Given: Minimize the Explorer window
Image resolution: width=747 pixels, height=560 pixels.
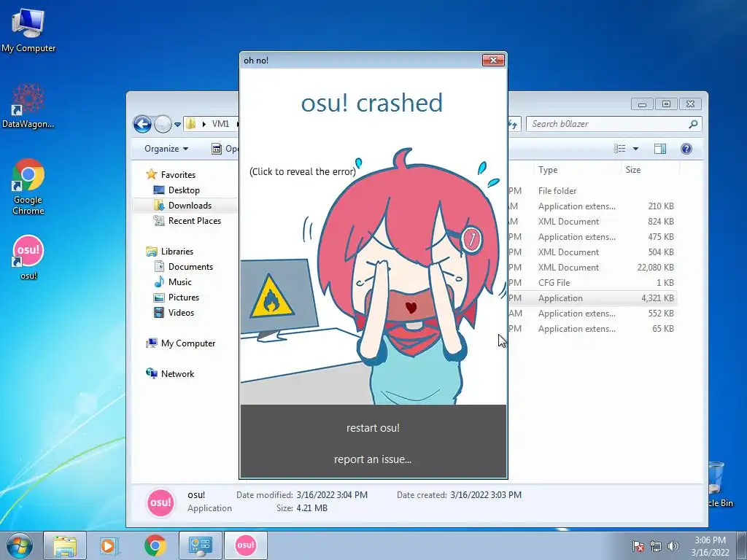Looking at the screenshot, I should [x=642, y=104].
